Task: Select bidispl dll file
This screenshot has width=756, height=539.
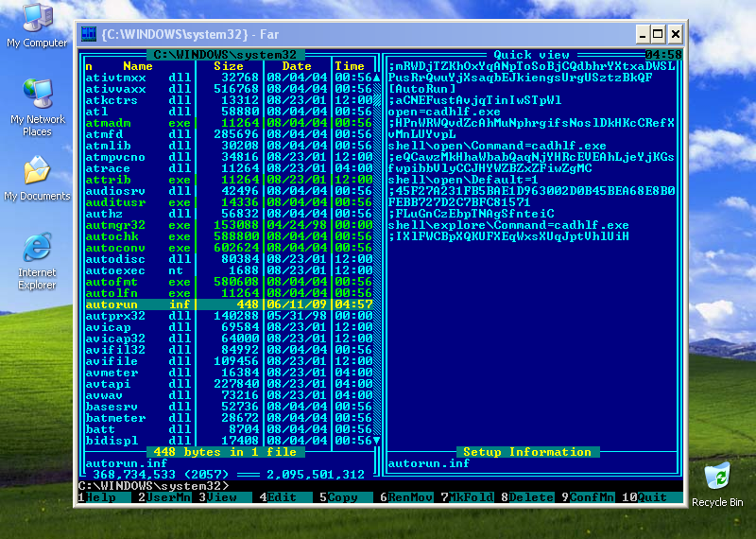Action: (229, 441)
